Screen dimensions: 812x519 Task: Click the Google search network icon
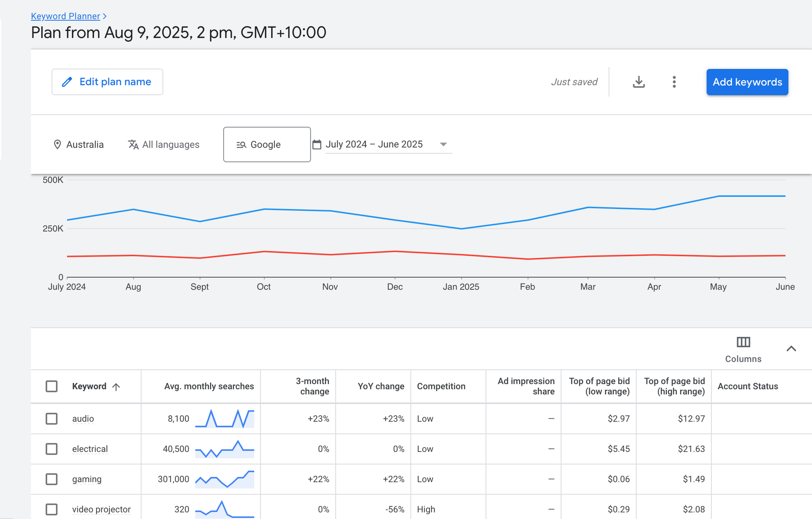pyautogui.click(x=241, y=145)
